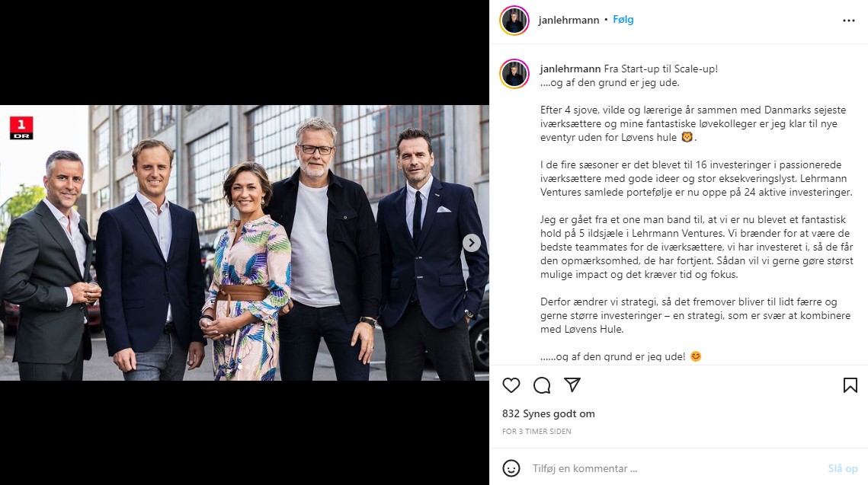This screenshot has height=485, width=868.
Task: Click the header profile avatar with story ring
Action: (514, 21)
